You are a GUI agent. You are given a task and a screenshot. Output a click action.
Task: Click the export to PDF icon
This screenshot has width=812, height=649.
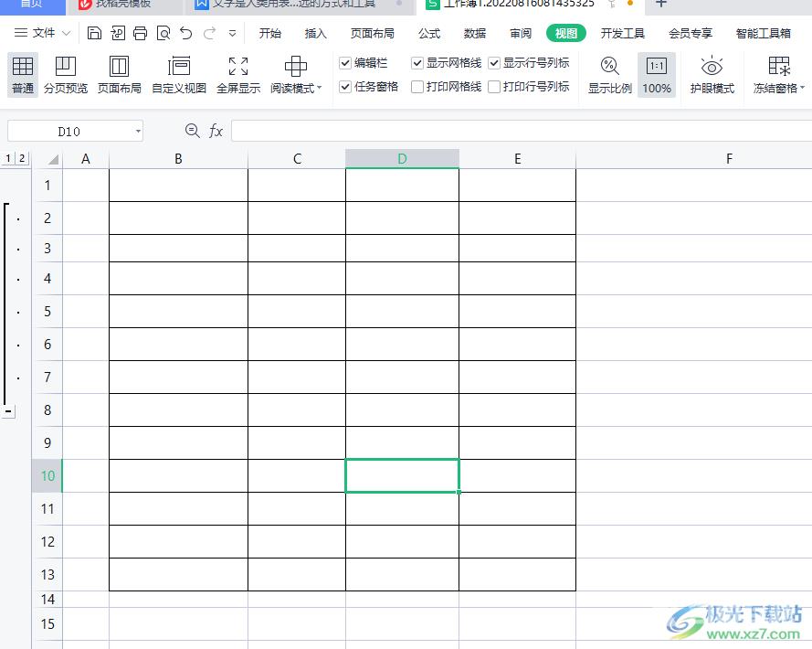[x=118, y=33]
